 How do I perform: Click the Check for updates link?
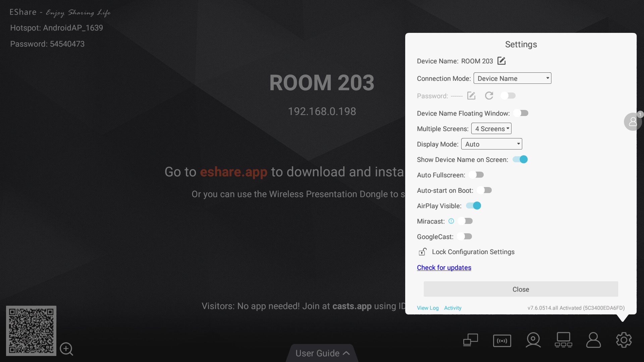point(444,267)
